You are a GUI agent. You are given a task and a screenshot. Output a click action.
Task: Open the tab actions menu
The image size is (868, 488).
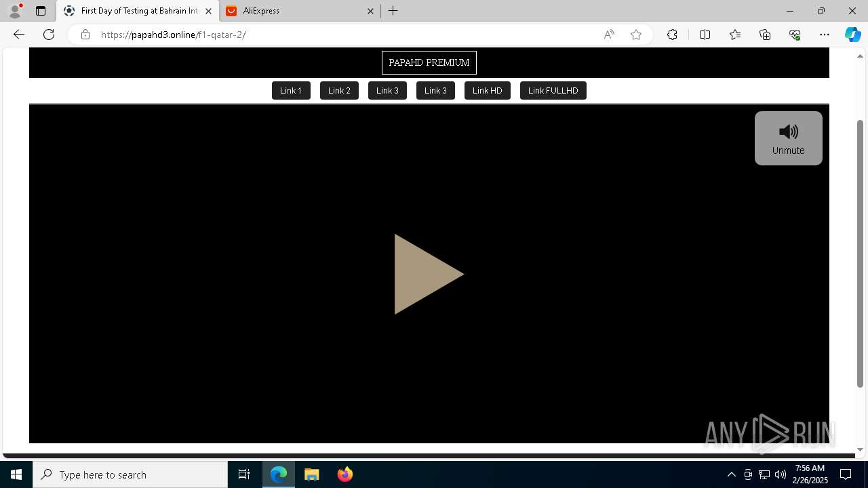click(41, 11)
